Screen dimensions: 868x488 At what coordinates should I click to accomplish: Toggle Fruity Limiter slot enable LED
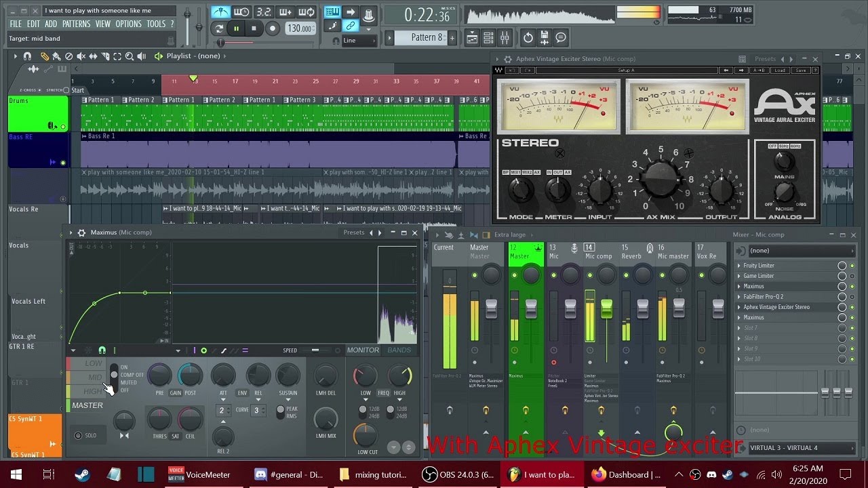point(852,266)
